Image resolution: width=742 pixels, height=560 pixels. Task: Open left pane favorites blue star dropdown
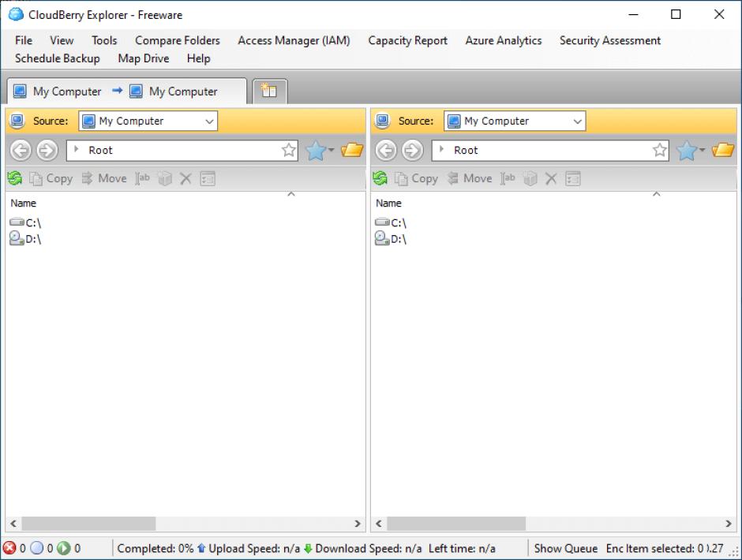point(320,151)
